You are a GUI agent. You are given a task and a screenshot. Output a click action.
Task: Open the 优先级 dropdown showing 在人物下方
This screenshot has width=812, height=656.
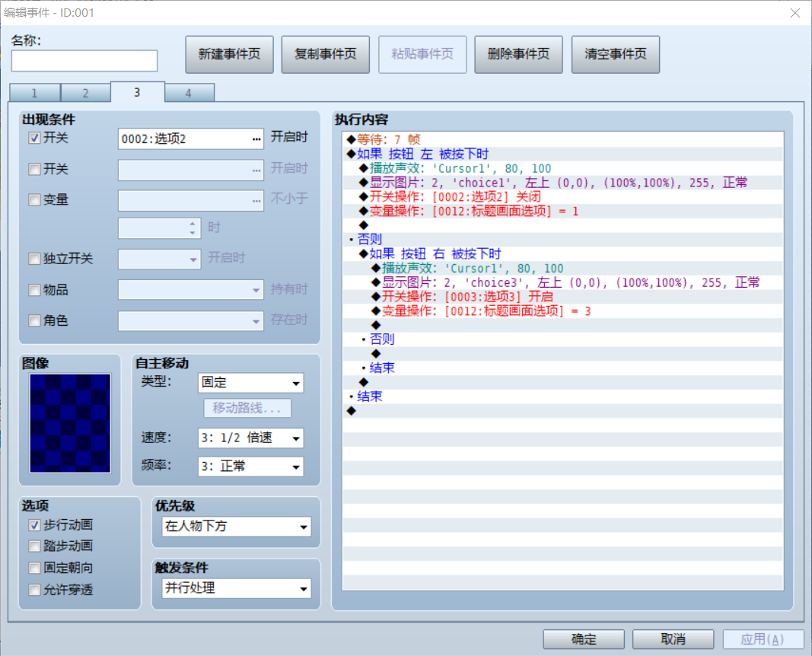(x=237, y=527)
